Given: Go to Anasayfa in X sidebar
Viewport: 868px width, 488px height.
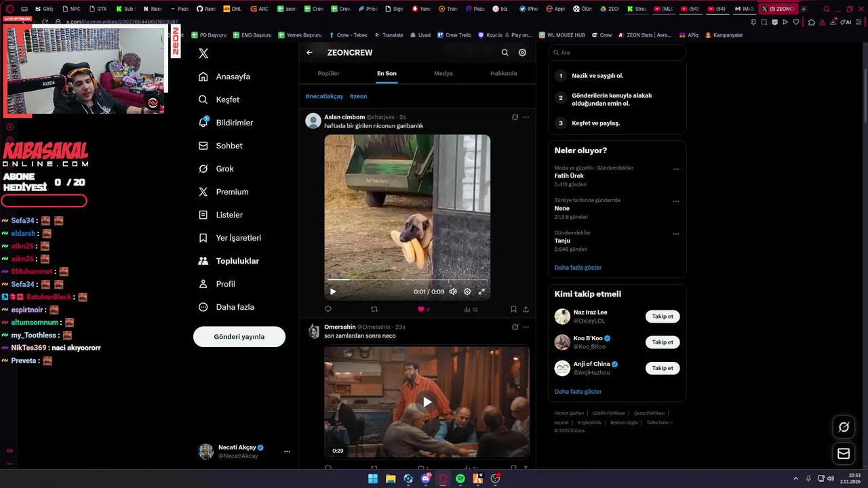Looking at the screenshot, I should pos(224,77).
